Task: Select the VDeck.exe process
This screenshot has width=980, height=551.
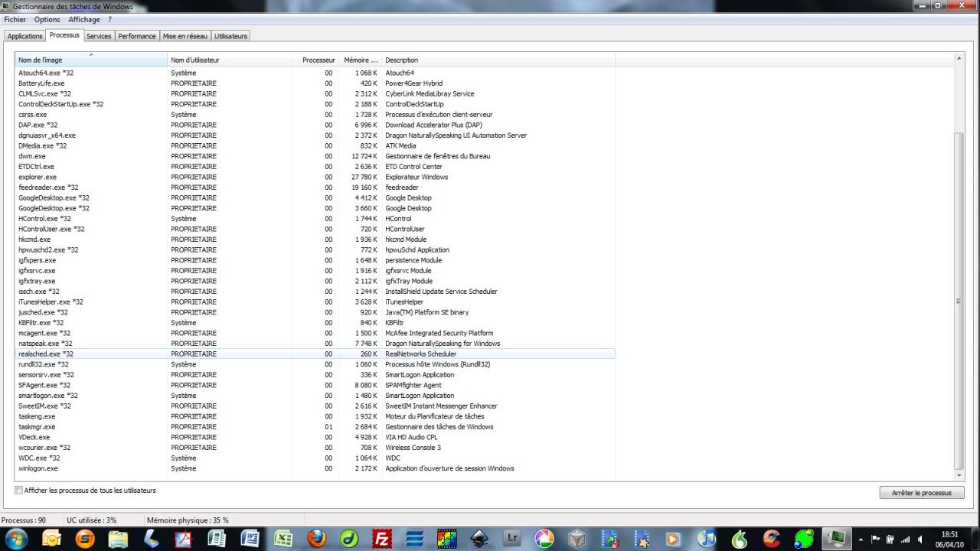Action: [x=315, y=437]
